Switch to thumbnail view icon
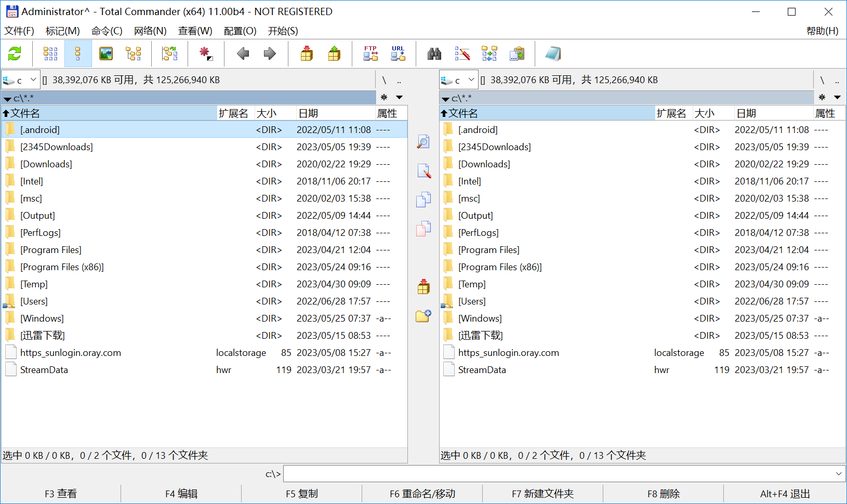This screenshot has height=504, width=847. coord(106,54)
